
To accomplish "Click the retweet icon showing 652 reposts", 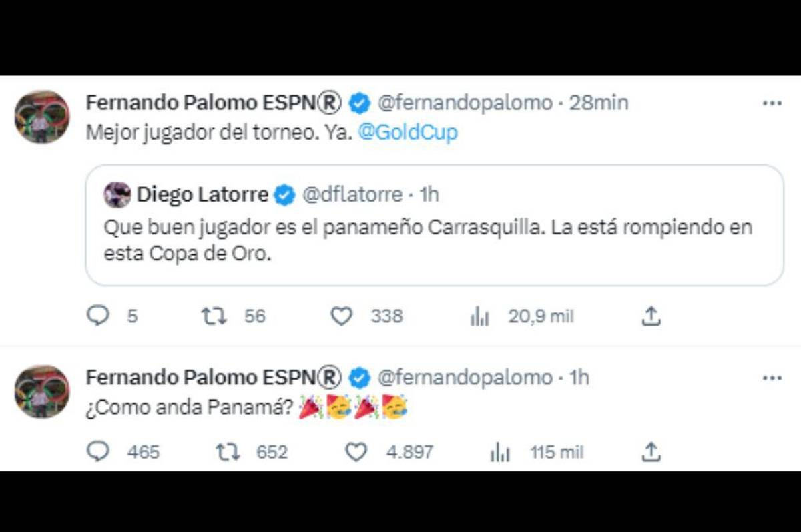I will tap(227, 452).
